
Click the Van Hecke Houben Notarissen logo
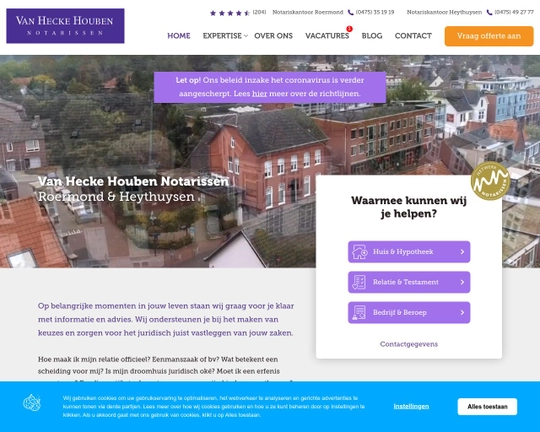coord(65,26)
